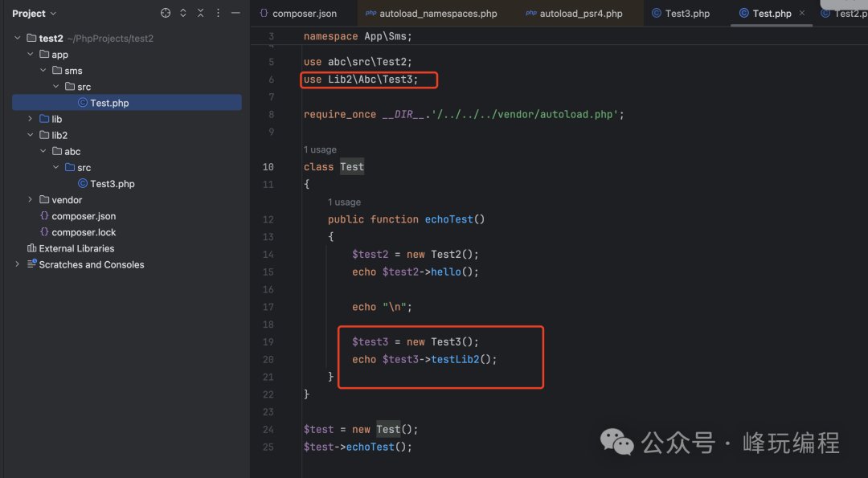868x478 pixels.
Task: Close the Test.php editor tab
Action: click(x=802, y=14)
